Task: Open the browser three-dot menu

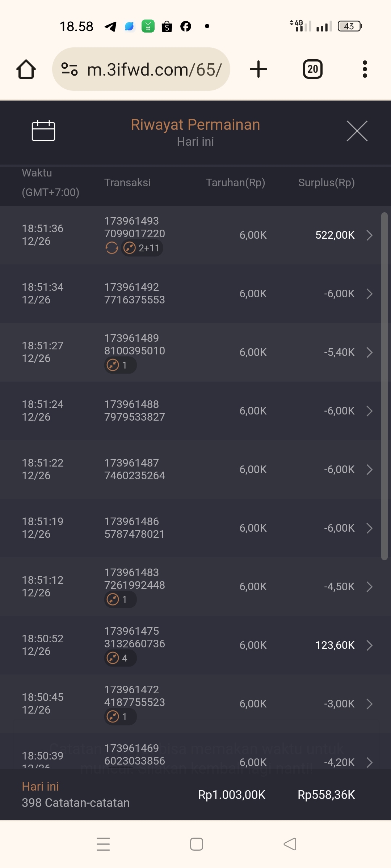Action: click(x=365, y=69)
